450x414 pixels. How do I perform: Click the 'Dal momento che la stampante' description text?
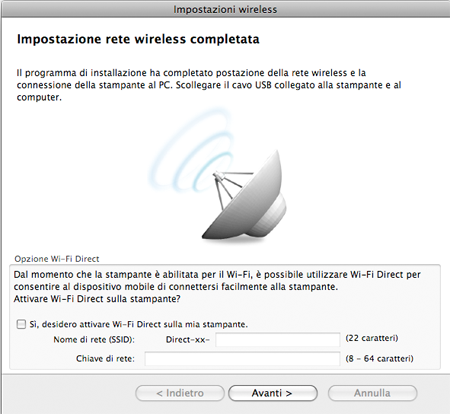click(x=217, y=281)
